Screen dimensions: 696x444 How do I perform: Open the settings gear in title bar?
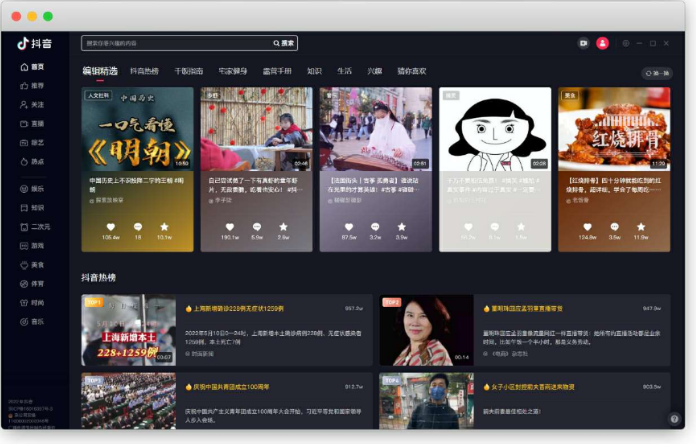(626, 43)
